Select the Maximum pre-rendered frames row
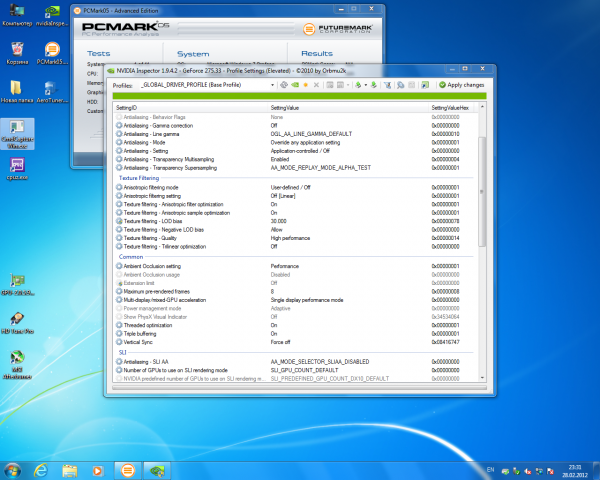Image resolution: width=600 pixels, height=480 pixels. tap(295, 292)
